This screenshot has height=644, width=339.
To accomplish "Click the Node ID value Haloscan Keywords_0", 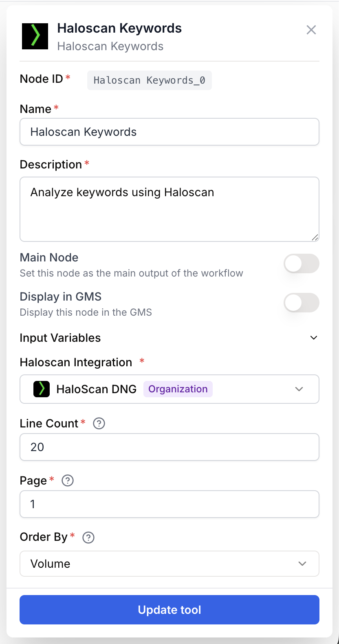I will click(x=150, y=80).
